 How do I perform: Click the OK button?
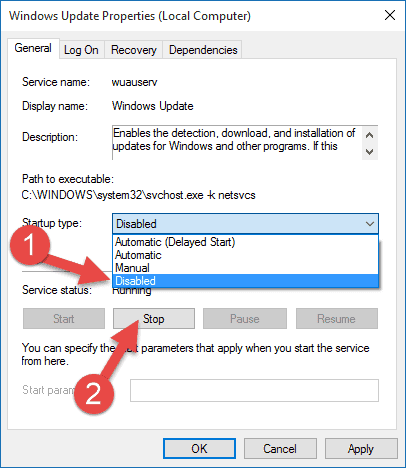(x=199, y=448)
